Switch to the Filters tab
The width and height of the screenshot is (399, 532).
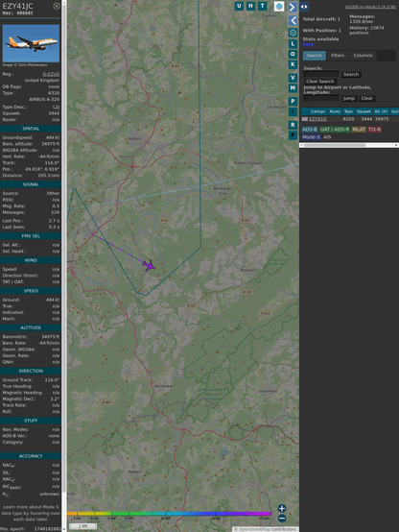click(338, 56)
